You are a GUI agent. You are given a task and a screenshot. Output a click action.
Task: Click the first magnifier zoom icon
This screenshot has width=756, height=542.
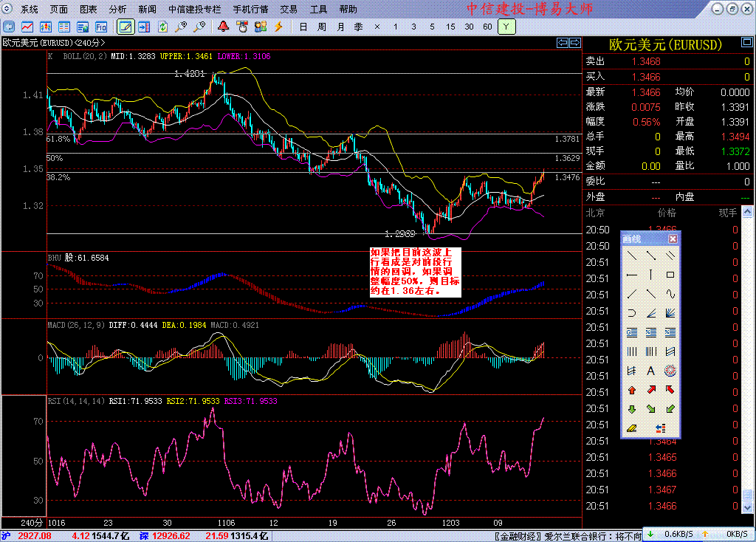181,27
